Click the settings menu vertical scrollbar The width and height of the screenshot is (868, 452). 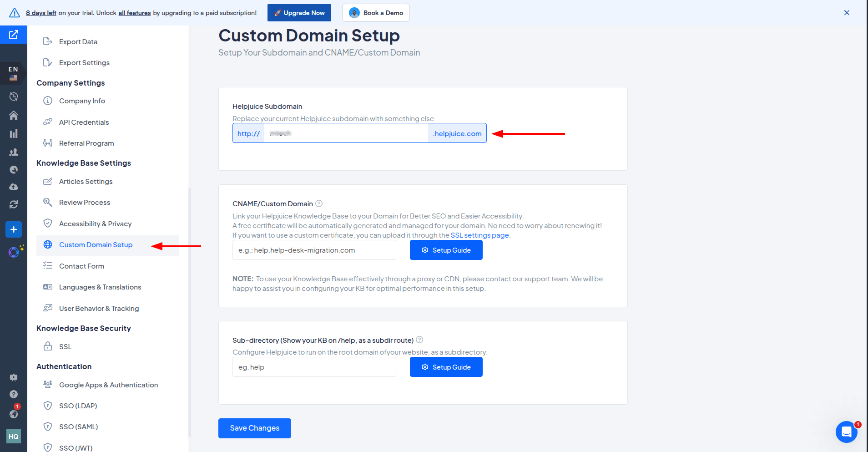pyautogui.click(x=189, y=312)
